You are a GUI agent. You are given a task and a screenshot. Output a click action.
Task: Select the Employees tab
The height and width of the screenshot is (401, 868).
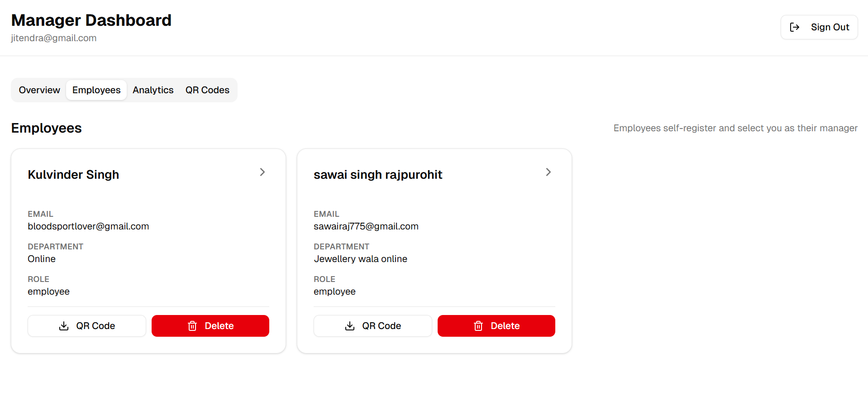96,90
